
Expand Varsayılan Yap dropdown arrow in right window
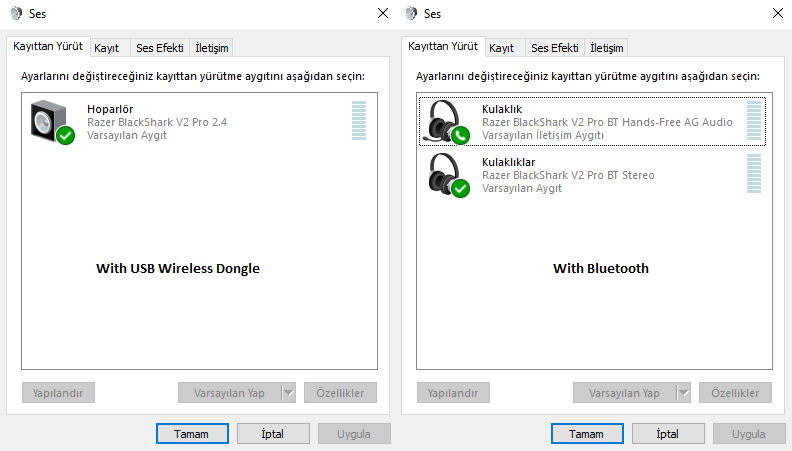[x=683, y=392]
